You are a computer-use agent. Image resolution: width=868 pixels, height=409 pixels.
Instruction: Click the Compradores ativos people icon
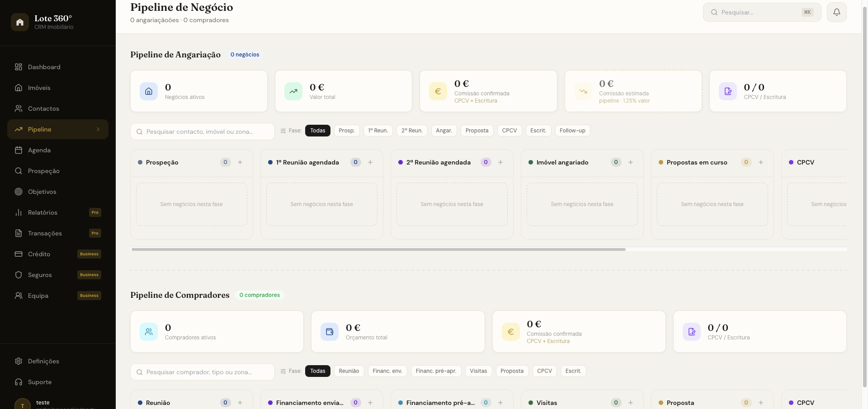(x=149, y=332)
